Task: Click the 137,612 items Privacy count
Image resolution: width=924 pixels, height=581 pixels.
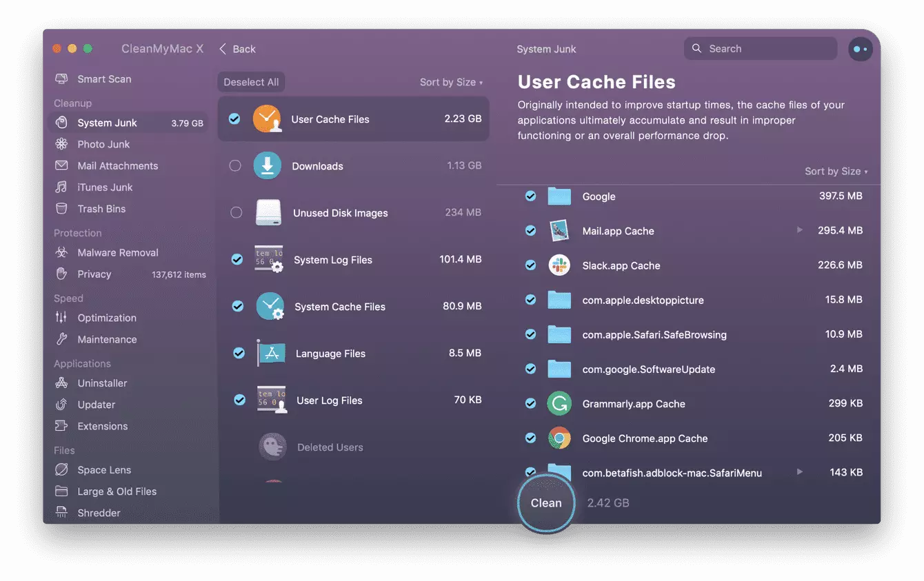Action: (x=179, y=274)
